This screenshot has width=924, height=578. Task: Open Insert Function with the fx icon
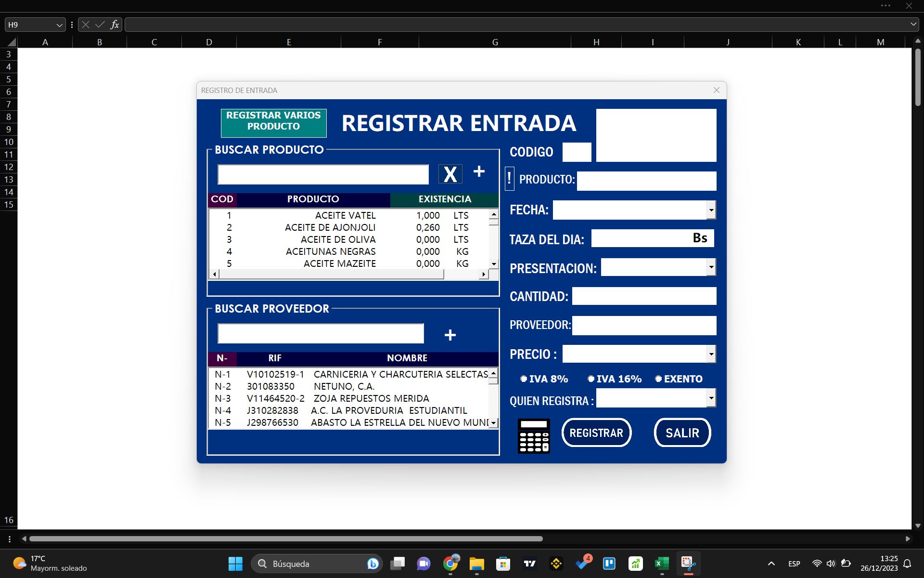[115, 24]
